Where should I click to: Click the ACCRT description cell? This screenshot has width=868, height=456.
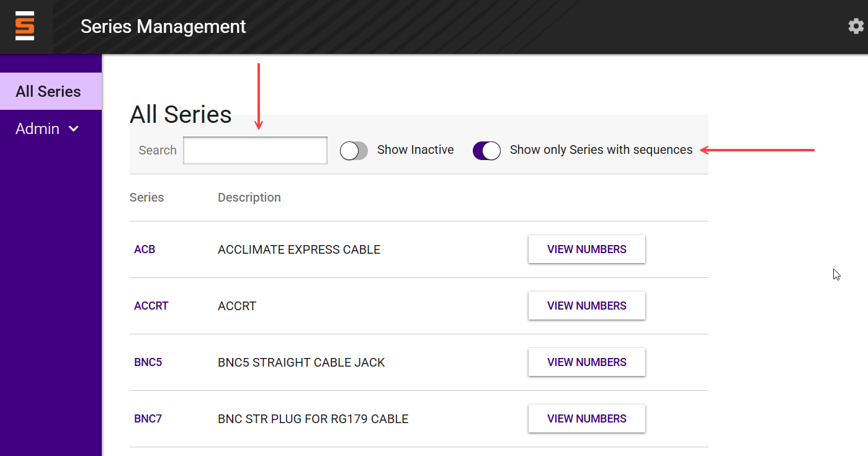[237, 306]
